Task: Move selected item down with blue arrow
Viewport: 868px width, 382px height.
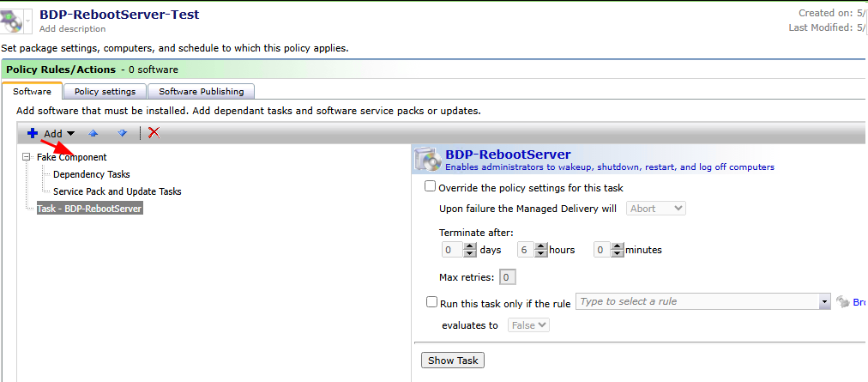Action: click(x=123, y=133)
